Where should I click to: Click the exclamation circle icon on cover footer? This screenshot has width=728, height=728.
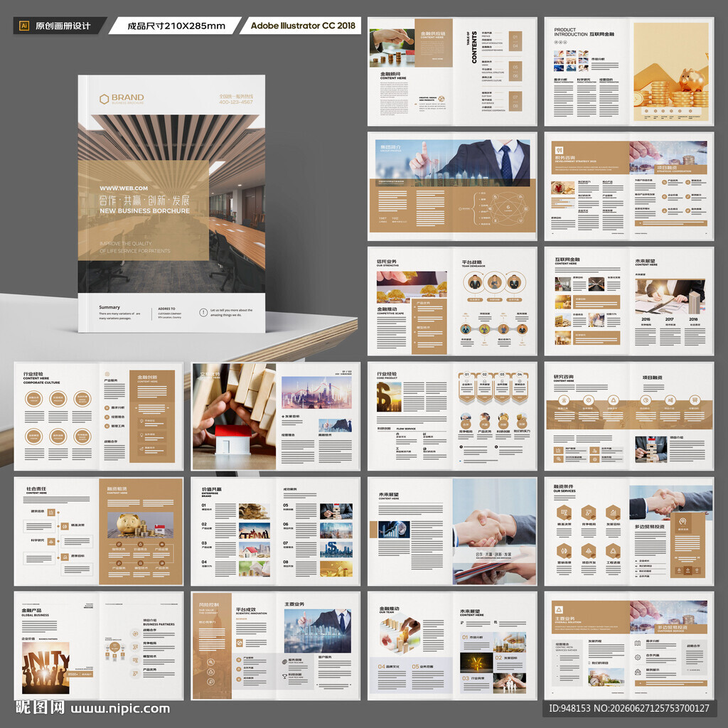203,313
